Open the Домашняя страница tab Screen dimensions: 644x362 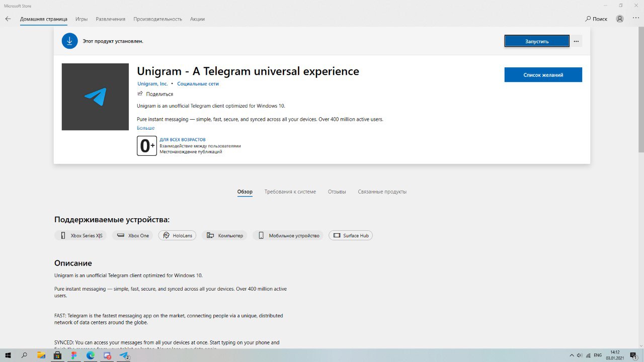(x=44, y=19)
